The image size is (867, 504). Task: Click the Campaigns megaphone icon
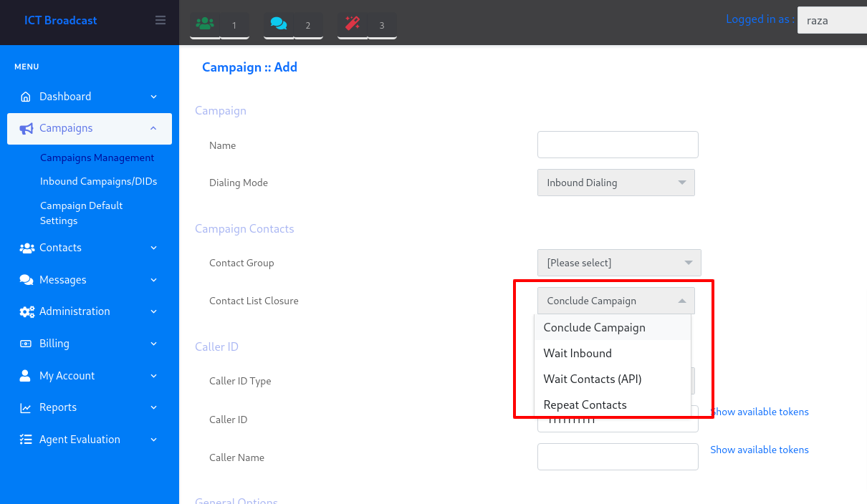pyautogui.click(x=27, y=129)
